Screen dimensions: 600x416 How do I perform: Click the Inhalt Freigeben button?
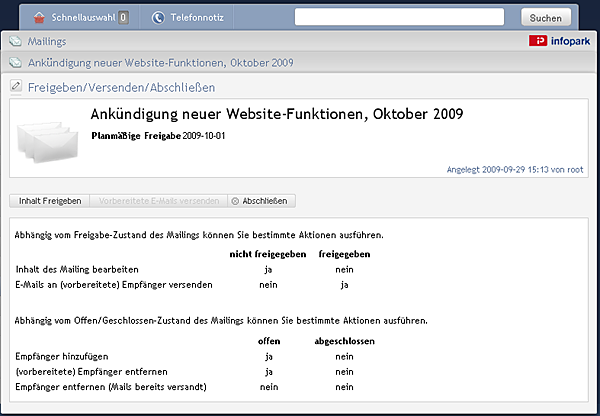pyautogui.click(x=50, y=201)
